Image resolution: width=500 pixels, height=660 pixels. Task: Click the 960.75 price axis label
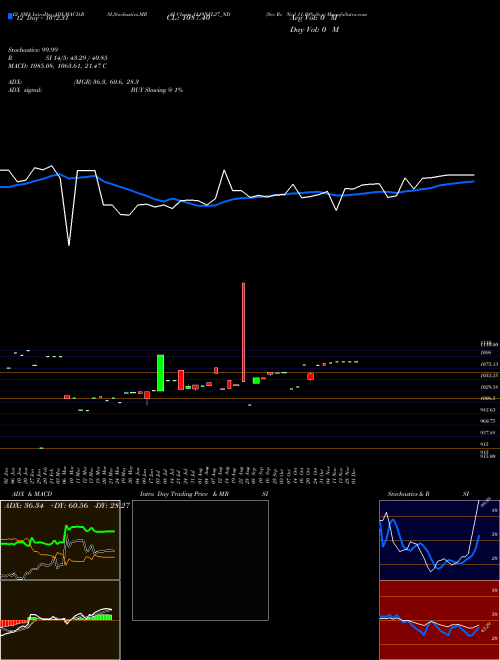coord(487,421)
